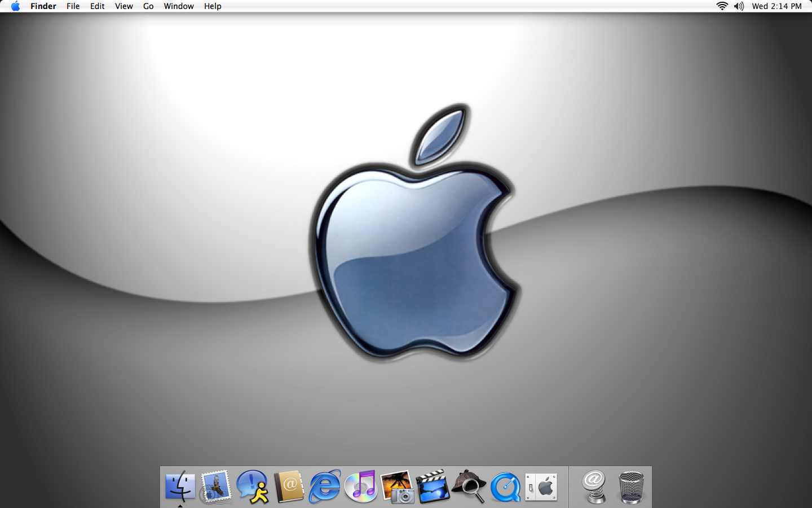Open the View menu
This screenshot has height=508, width=812.
coord(124,6)
